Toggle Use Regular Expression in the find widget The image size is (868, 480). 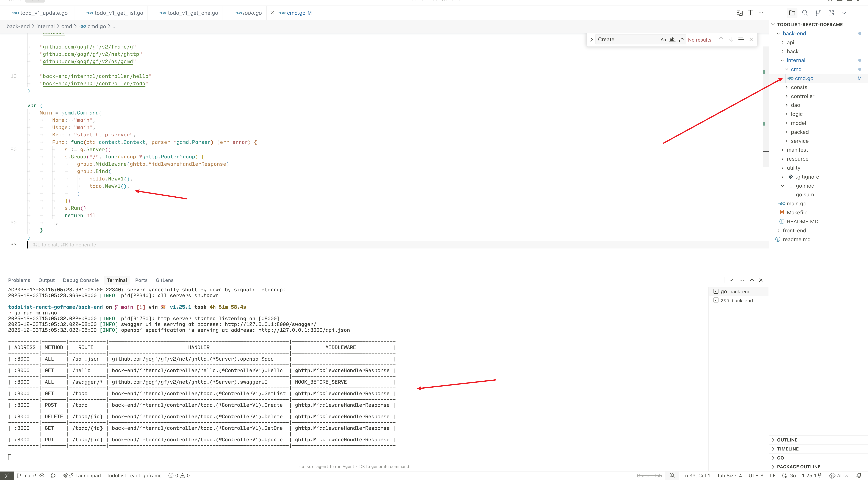681,40
